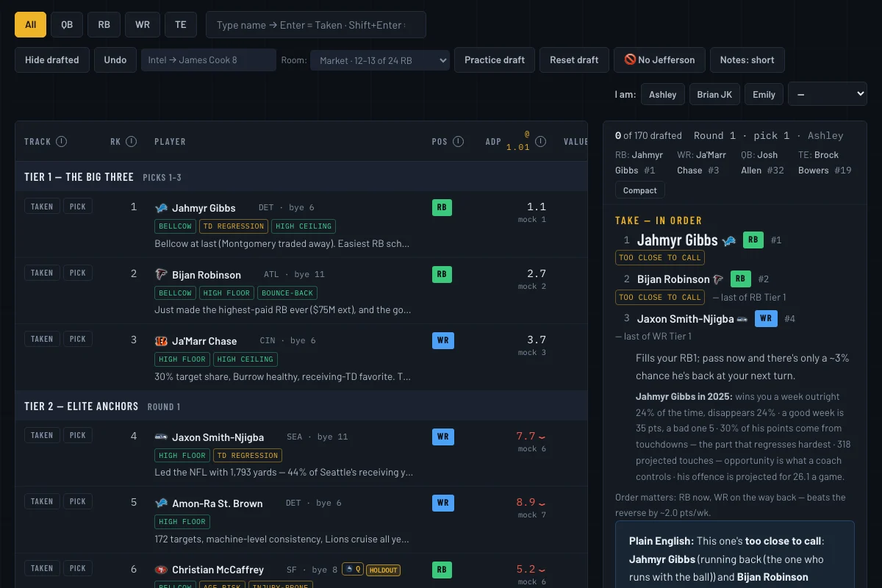The image size is (882, 588).
Task: Click the RB badge beside Gibbs in recommendations
Action: [753, 240]
